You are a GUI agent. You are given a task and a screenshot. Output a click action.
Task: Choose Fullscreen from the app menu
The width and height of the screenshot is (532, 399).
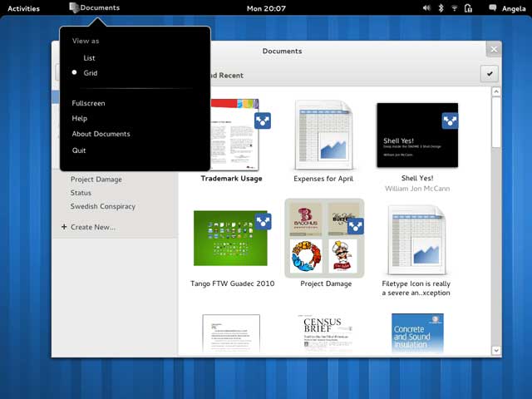(88, 103)
